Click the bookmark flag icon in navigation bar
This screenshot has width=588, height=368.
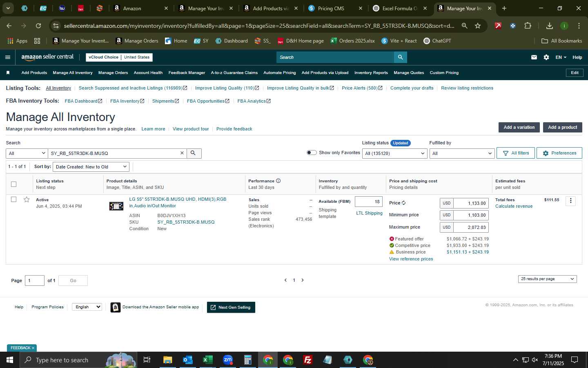[x=8, y=73]
